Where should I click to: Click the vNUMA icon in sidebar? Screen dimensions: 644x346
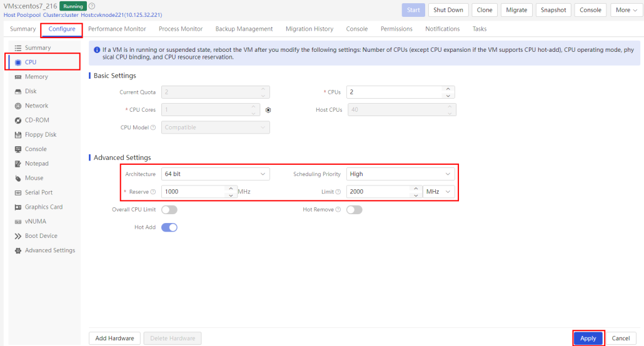point(18,222)
